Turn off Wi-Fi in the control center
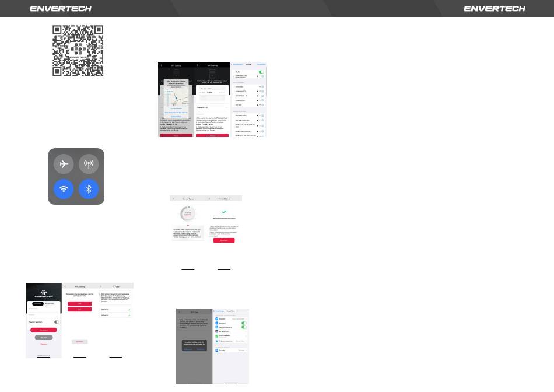The width and height of the screenshot is (554, 392). [x=64, y=189]
